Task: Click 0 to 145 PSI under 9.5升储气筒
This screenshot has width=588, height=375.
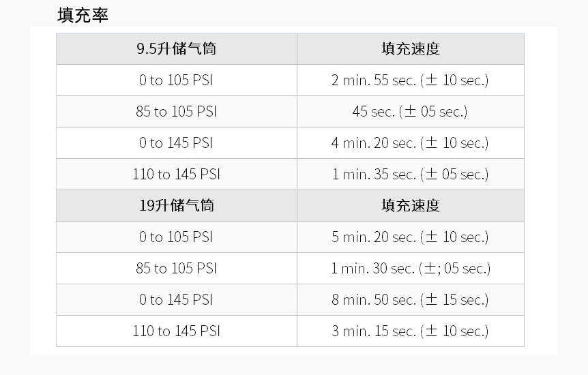Action: tap(177, 143)
